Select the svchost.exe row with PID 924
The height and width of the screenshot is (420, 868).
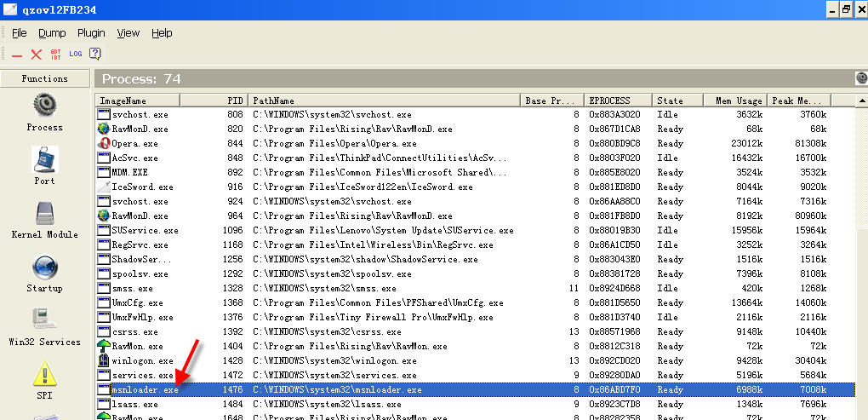pyautogui.click(x=474, y=201)
